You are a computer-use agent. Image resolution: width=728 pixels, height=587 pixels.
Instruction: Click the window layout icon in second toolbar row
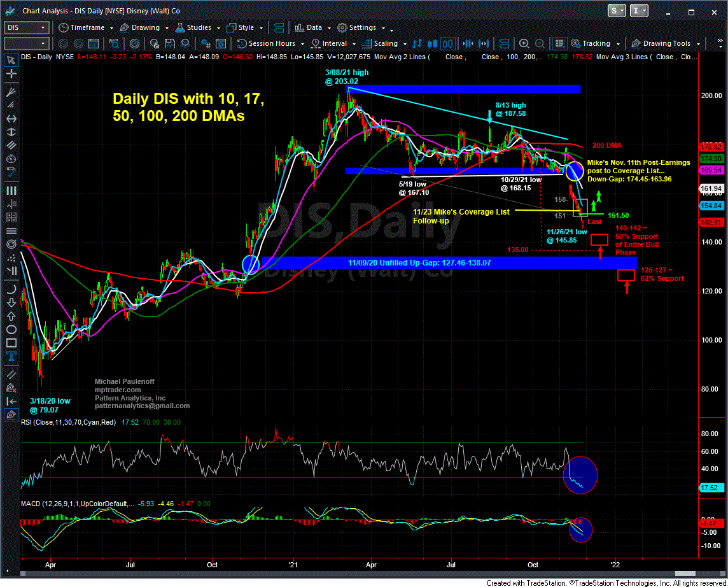[x=94, y=44]
